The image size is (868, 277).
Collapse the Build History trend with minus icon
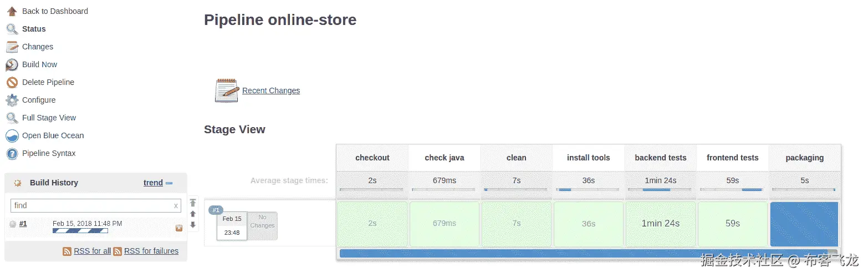tap(169, 183)
